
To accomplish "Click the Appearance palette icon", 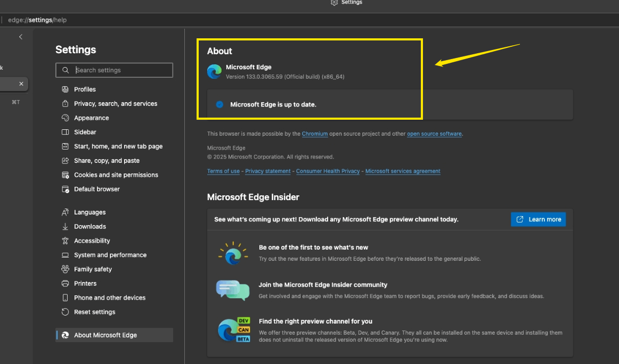I will tap(65, 118).
